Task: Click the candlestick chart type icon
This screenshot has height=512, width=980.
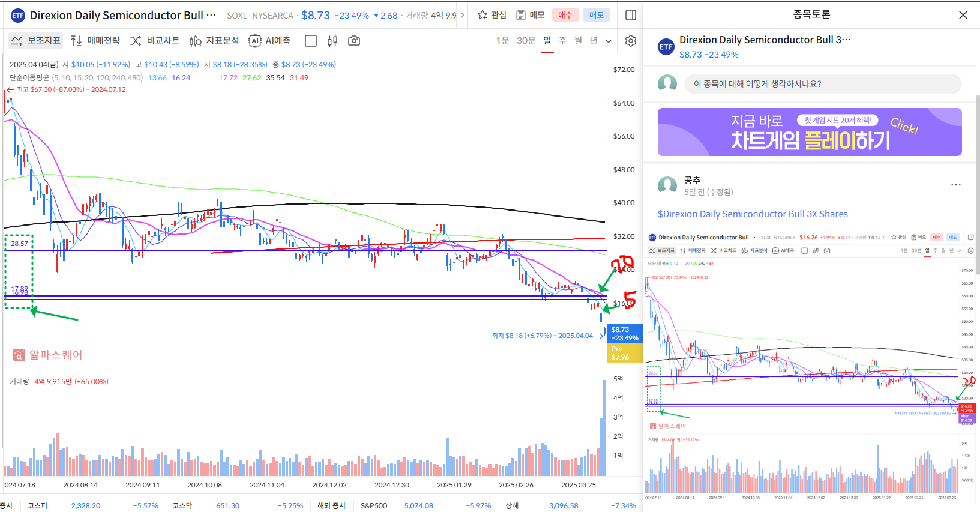Action: (332, 41)
